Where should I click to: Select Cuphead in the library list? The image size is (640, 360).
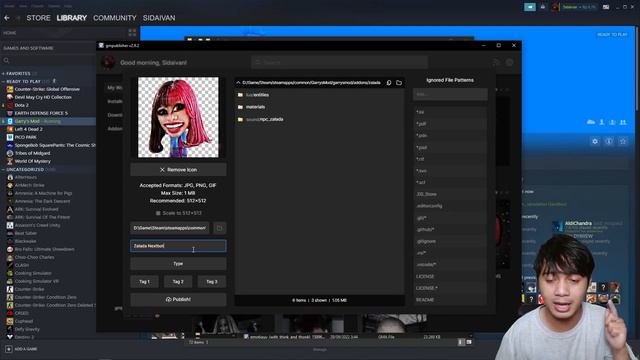point(24,321)
